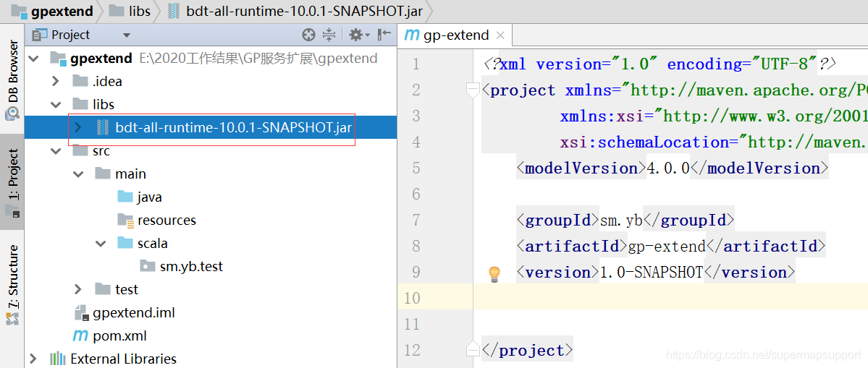
Task: Click the Scroll from Source crosshair icon
Action: (x=308, y=35)
